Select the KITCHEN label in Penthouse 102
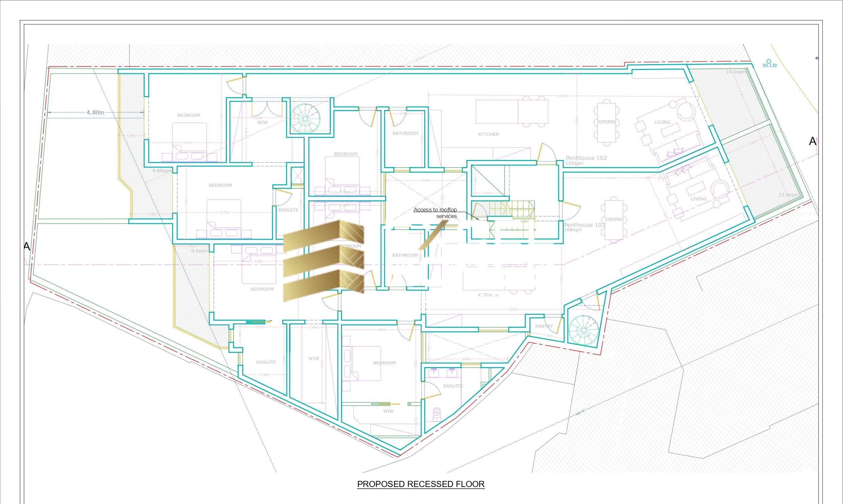Image resolution: width=843 pixels, height=504 pixels. coord(488,134)
